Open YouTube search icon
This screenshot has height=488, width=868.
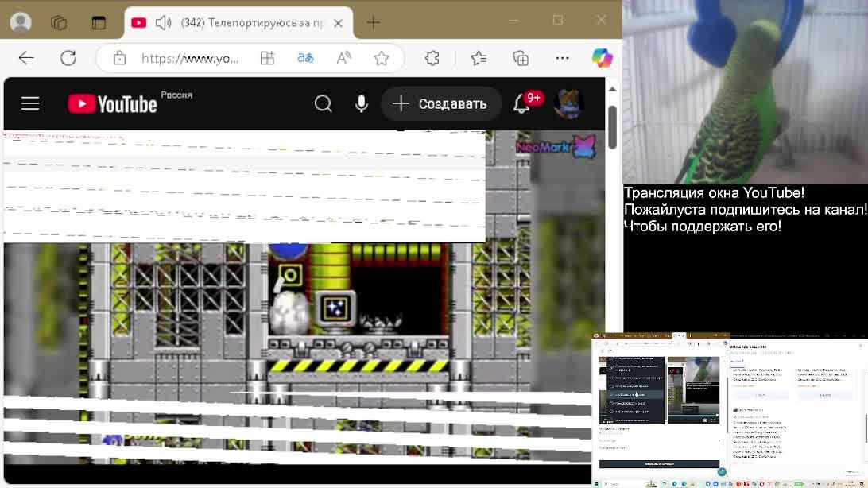tap(324, 103)
